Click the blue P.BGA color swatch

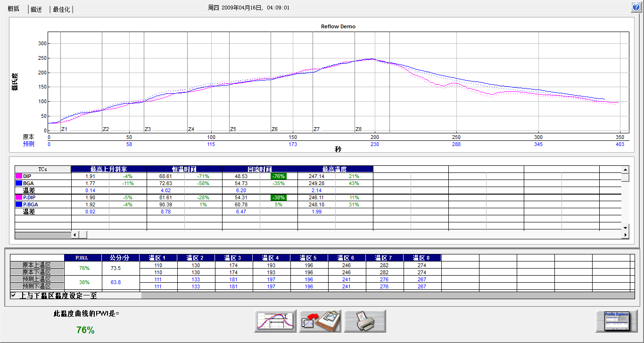pos(19,205)
